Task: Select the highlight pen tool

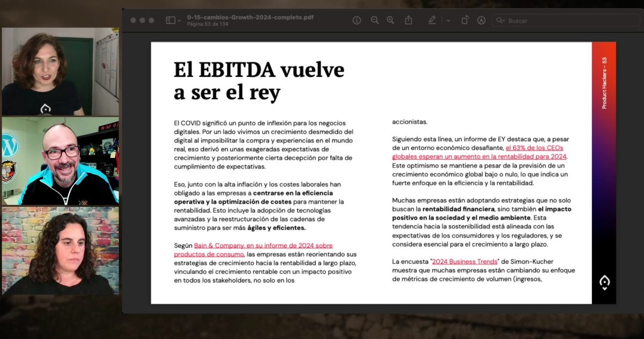Action: pos(432,20)
